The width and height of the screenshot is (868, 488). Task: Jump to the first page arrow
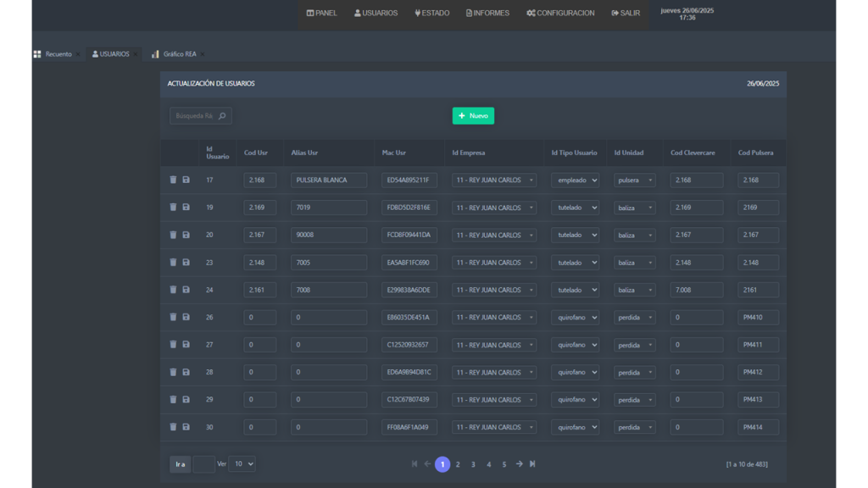(414, 463)
